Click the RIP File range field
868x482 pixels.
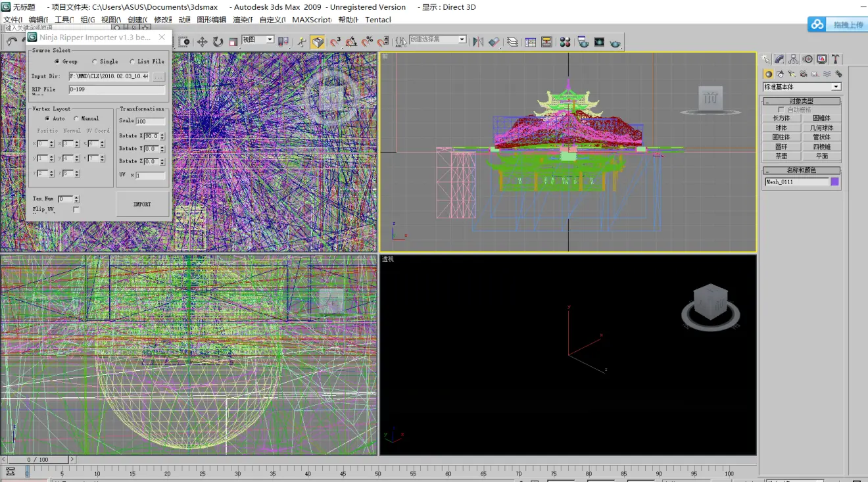117,89
